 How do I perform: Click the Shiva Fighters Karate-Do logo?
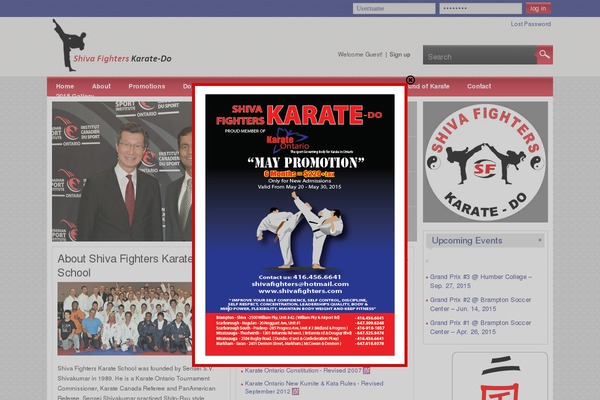[112, 46]
